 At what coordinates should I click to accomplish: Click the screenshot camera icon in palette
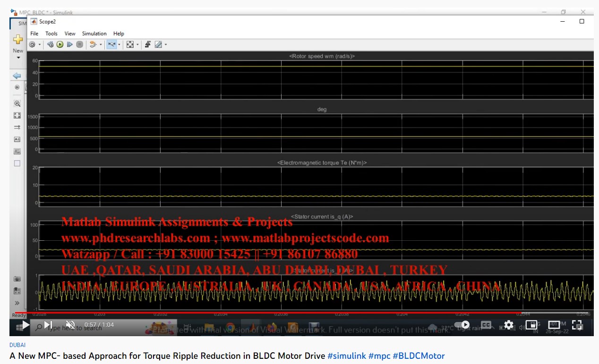point(17,279)
